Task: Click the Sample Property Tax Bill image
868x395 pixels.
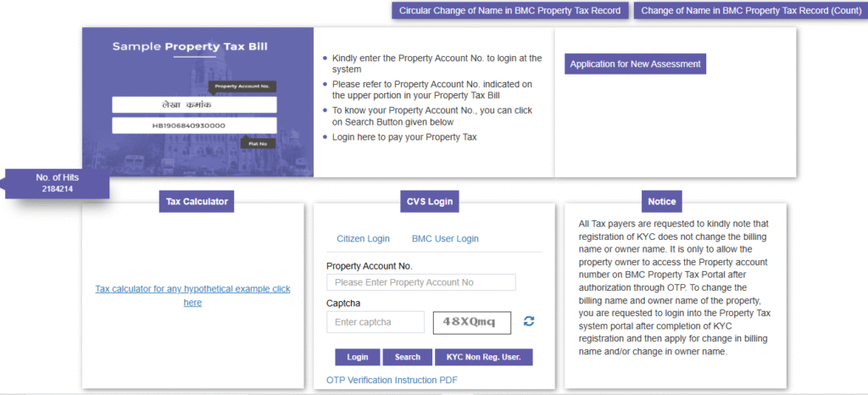Action: [x=198, y=103]
